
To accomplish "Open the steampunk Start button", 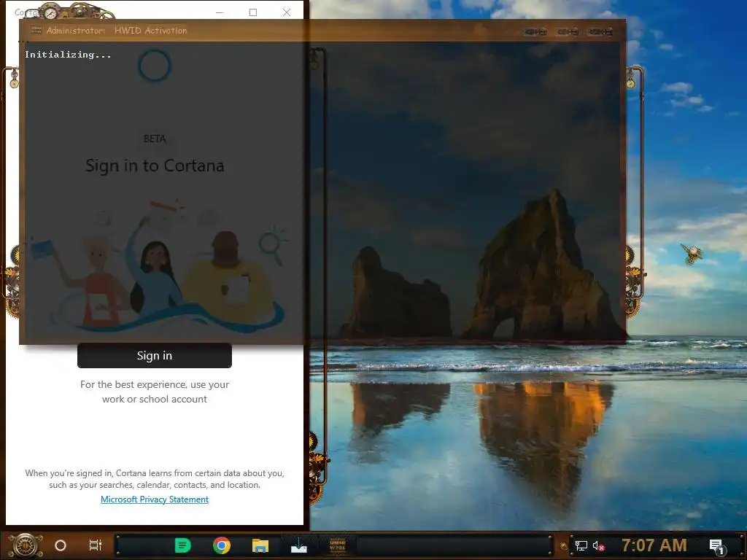I will click(25, 545).
